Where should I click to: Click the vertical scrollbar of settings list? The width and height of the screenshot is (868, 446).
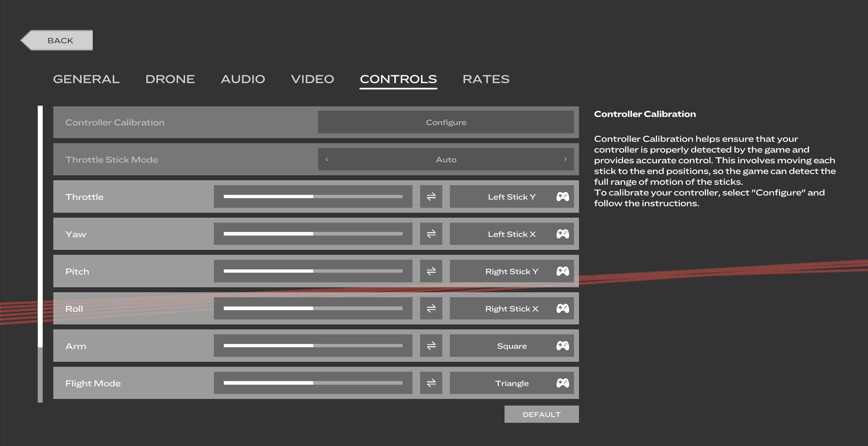[40, 254]
